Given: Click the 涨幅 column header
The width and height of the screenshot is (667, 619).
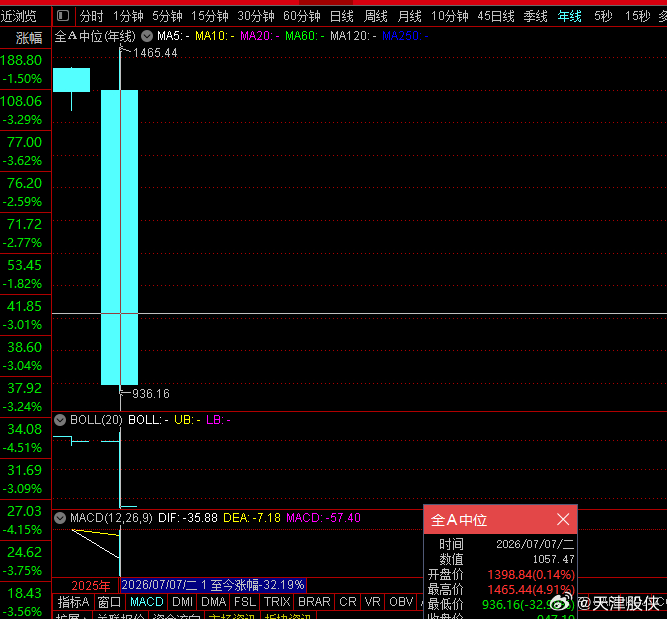Looking at the screenshot, I should [x=29, y=38].
